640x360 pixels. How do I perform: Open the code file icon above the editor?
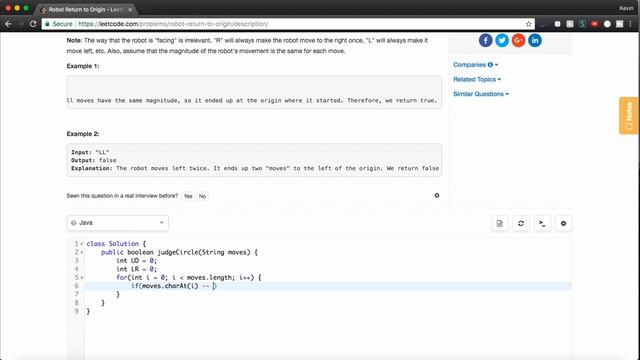click(x=500, y=223)
